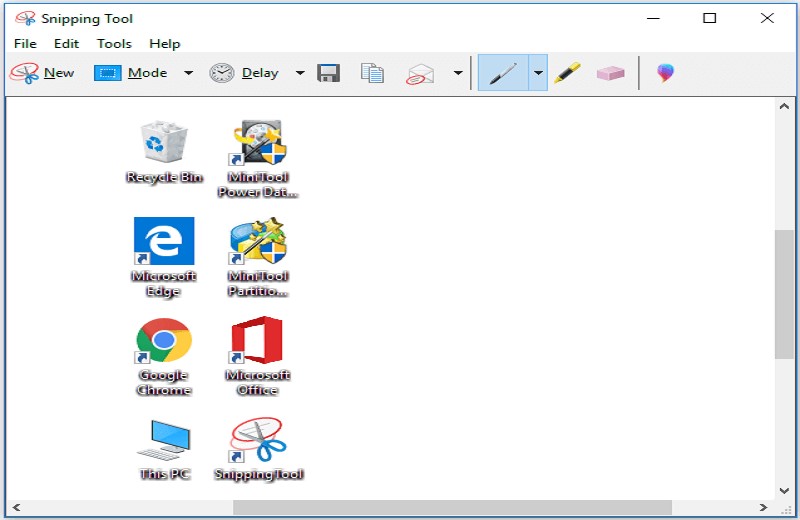Image resolution: width=800 pixels, height=520 pixels.
Task: Save the snip with the floppy disk icon
Action: (329, 73)
